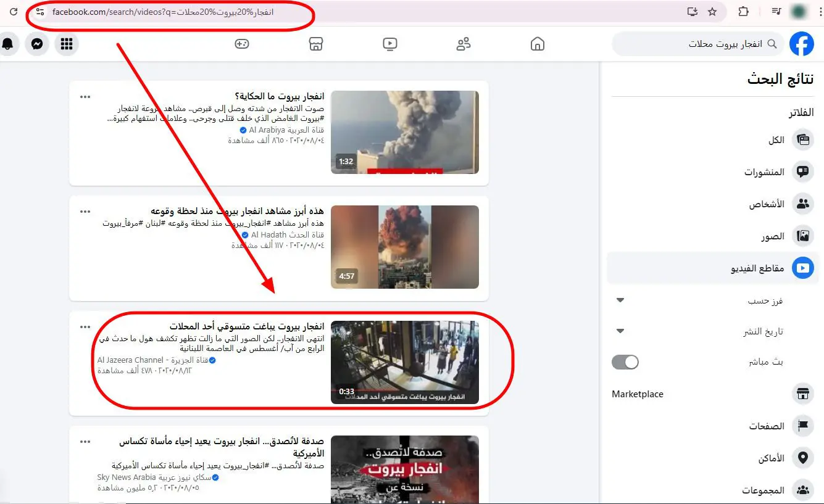This screenshot has height=504, width=824.
Task: Click the الأماكن location pin icon
Action: (803, 458)
